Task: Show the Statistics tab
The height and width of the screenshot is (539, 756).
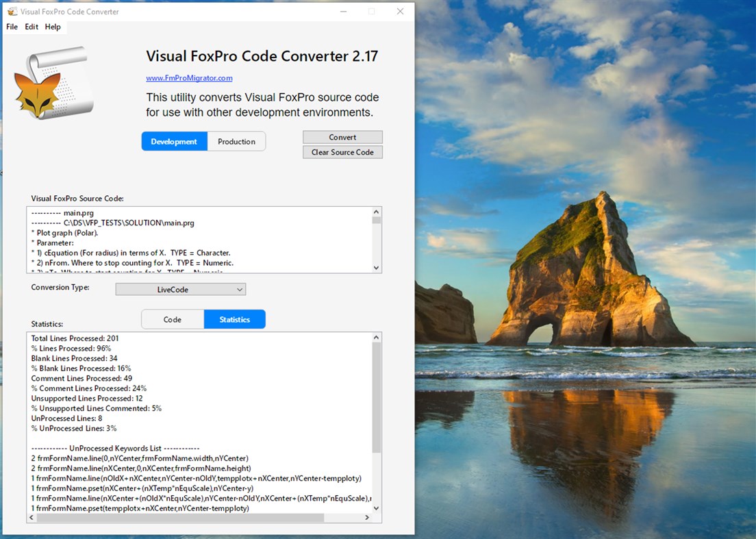Action: point(234,319)
